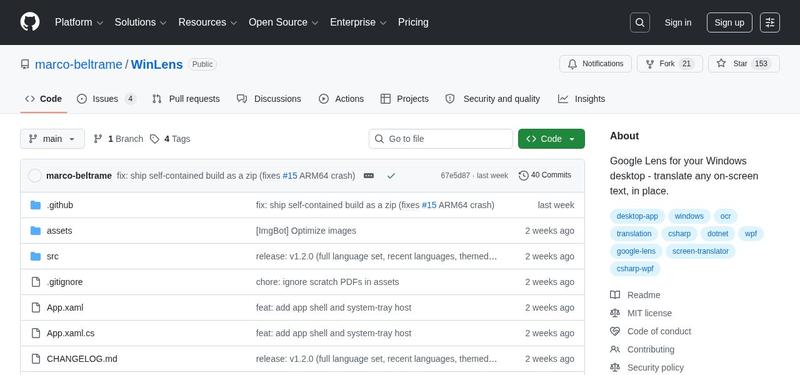Open the google-lens topic tag
Image resolution: width=800 pixels, height=375 pixels.
pos(636,251)
